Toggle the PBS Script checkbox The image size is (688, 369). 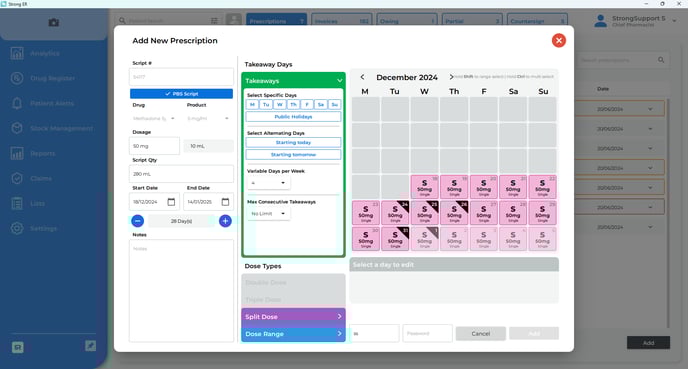pos(181,94)
